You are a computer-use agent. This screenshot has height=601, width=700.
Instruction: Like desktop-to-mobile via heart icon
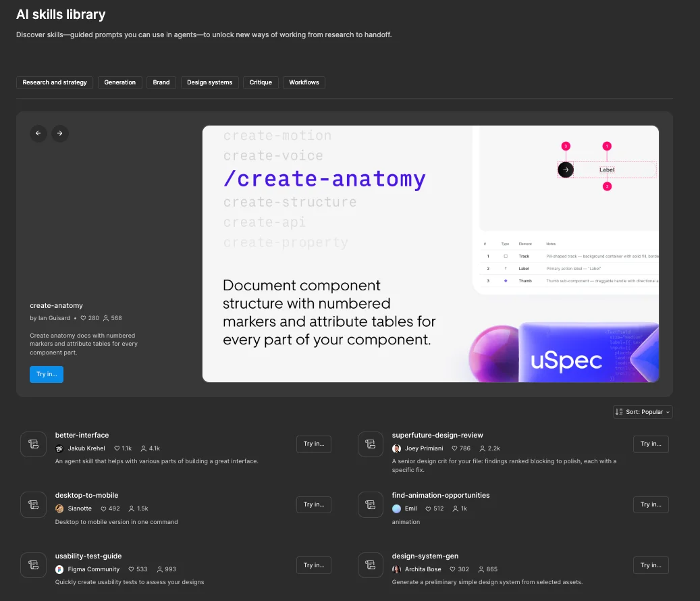point(103,508)
